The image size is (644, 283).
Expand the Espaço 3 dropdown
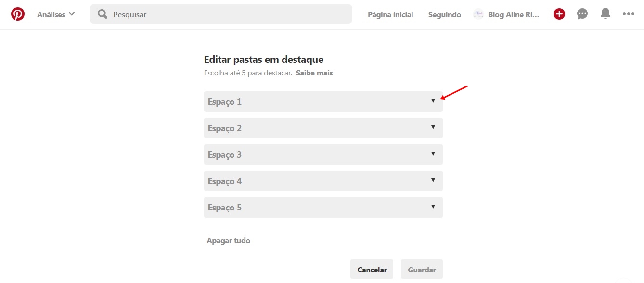pos(323,155)
